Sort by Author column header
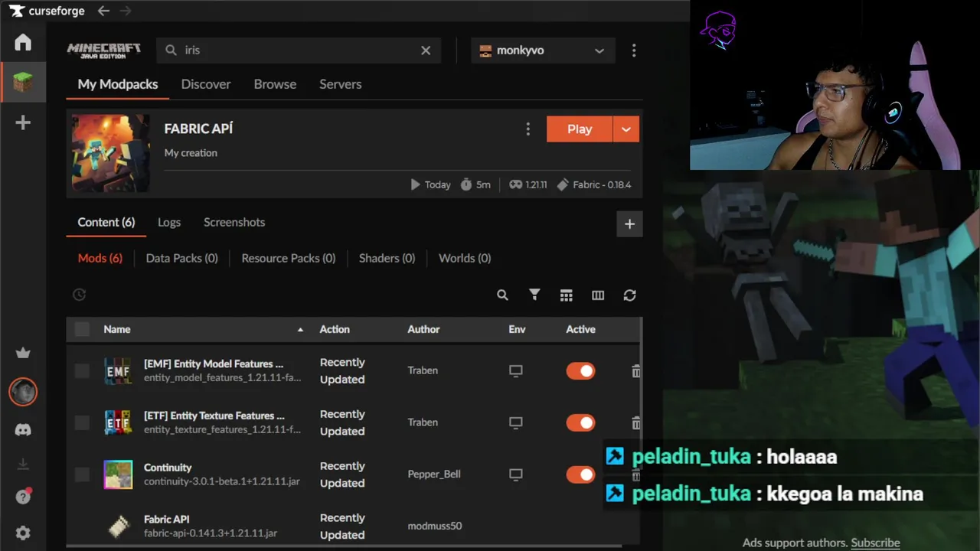Viewport: 980px width, 551px height. 423,329
